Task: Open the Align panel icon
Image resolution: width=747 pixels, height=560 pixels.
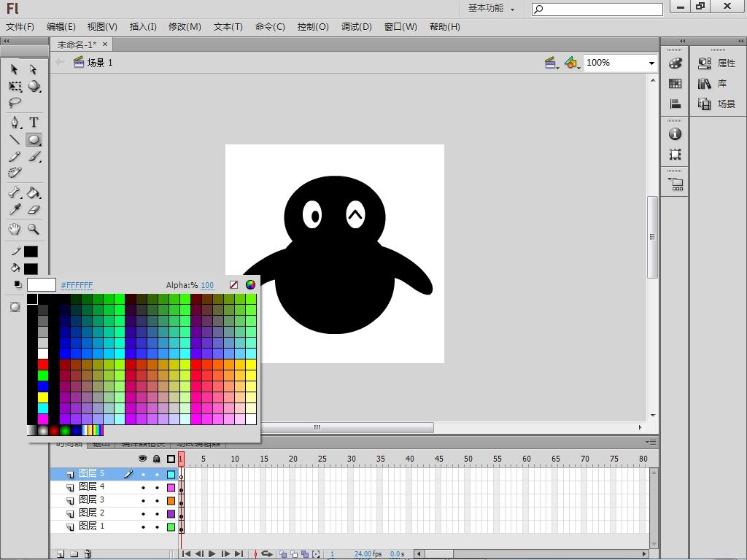Action: 675,104
